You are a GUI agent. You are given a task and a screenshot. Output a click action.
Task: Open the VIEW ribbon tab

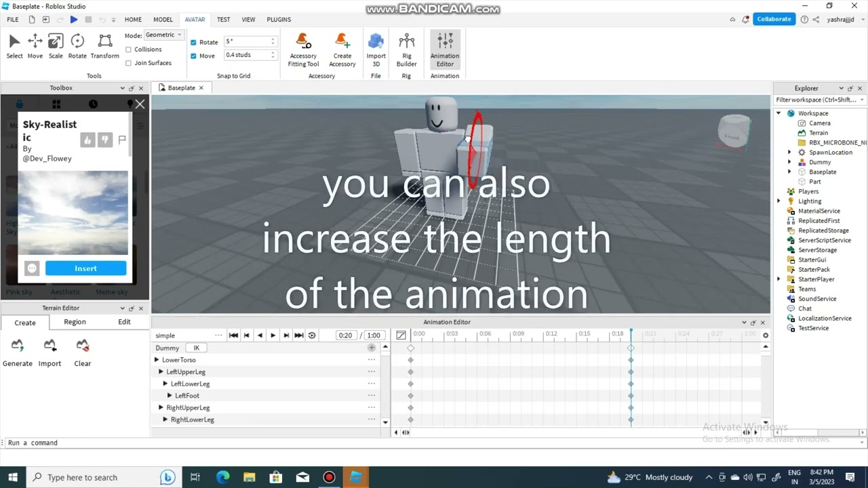[248, 20]
